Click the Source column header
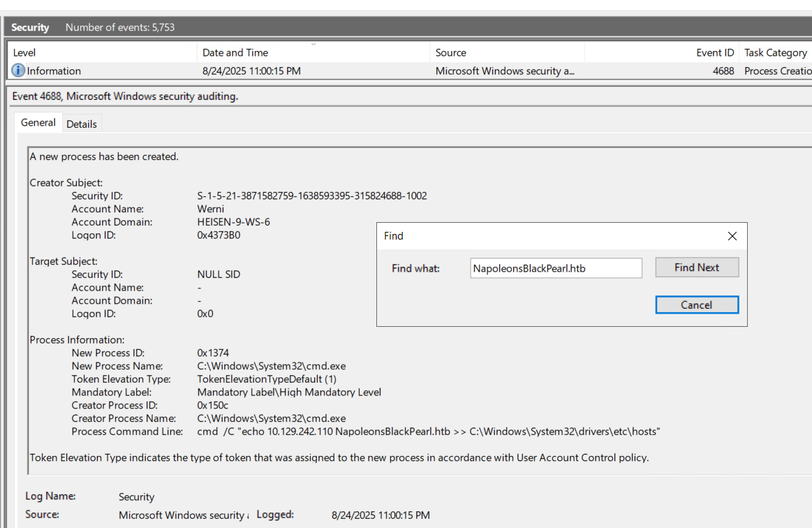 point(450,53)
